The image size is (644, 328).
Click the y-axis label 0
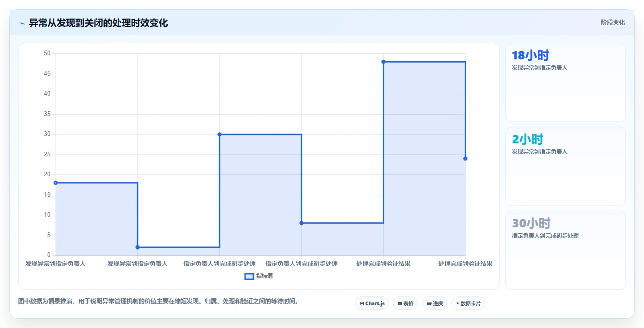tap(49, 255)
